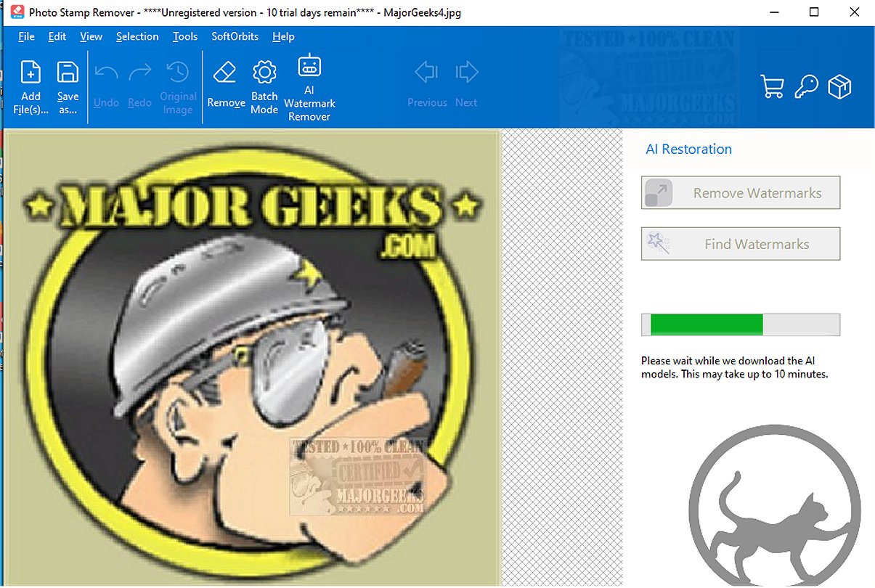Screen dimensions: 875x588
Task: Restore the Original Image via toolbar icon
Action: 178,73
